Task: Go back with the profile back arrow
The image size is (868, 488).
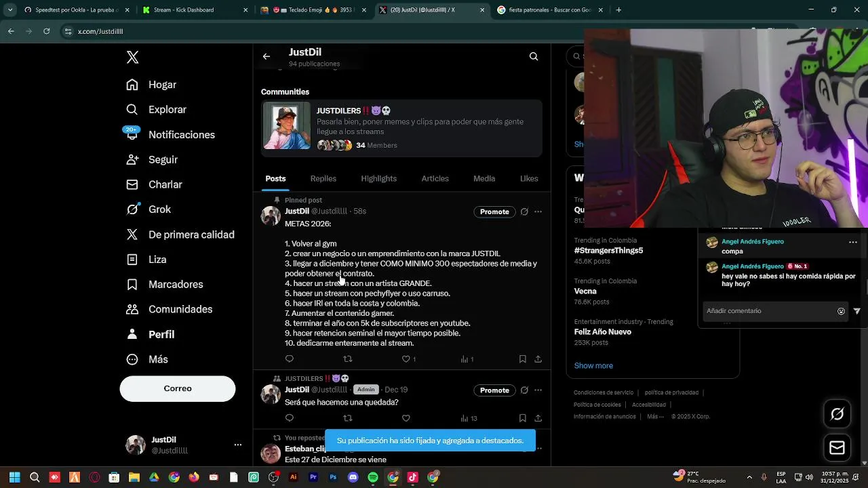Action: (267, 57)
